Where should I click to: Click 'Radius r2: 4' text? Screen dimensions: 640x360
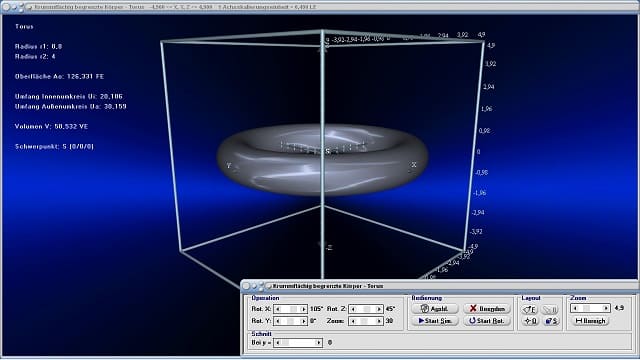(35, 57)
